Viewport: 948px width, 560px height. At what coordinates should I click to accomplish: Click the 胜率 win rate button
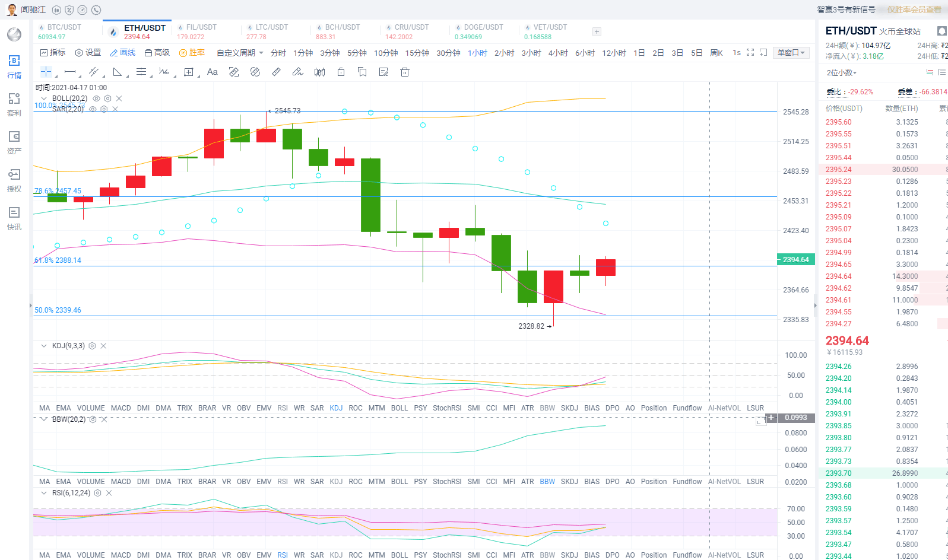pos(192,53)
